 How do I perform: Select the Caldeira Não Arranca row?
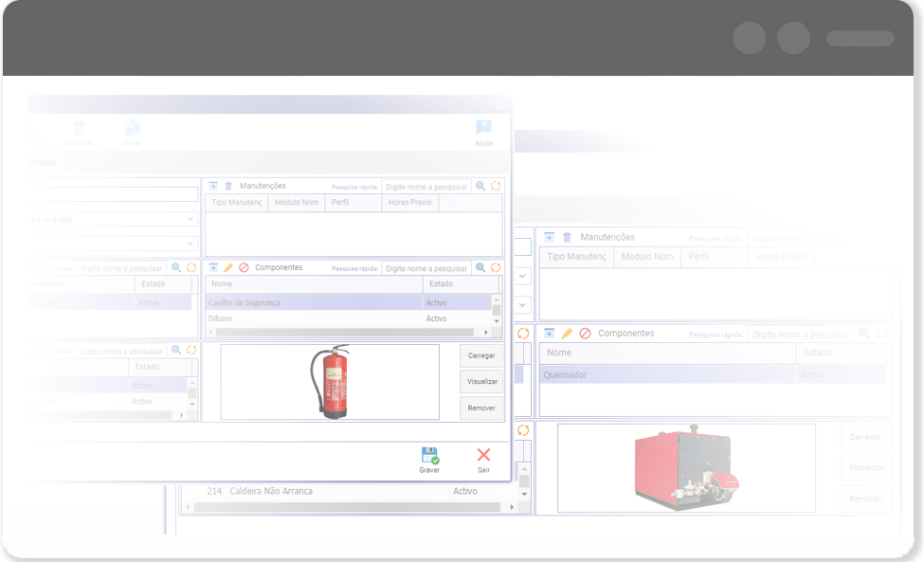[x=322, y=491]
